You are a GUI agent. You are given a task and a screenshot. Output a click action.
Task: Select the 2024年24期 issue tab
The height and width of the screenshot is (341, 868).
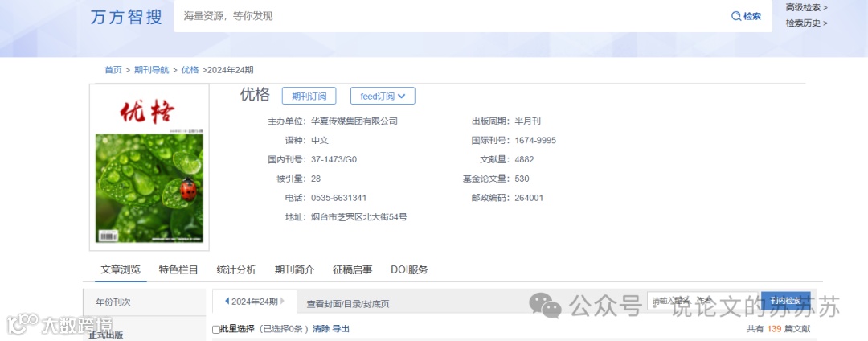(x=255, y=302)
